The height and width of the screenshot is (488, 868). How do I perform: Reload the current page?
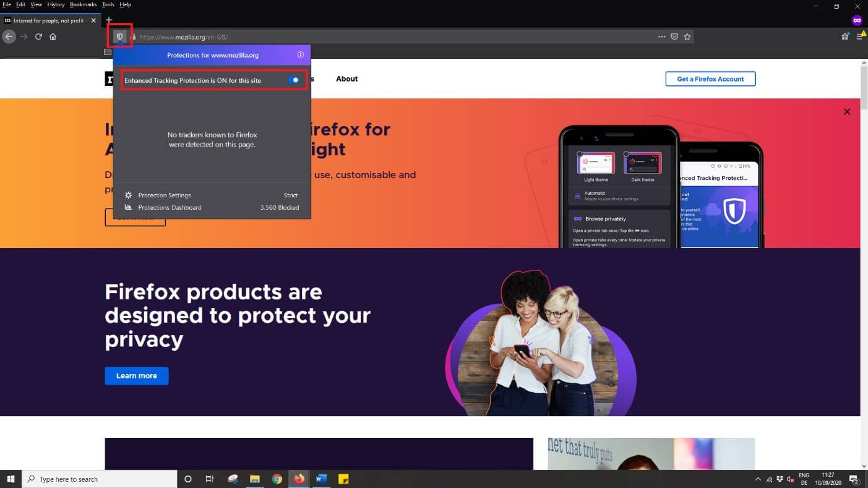(x=38, y=37)
